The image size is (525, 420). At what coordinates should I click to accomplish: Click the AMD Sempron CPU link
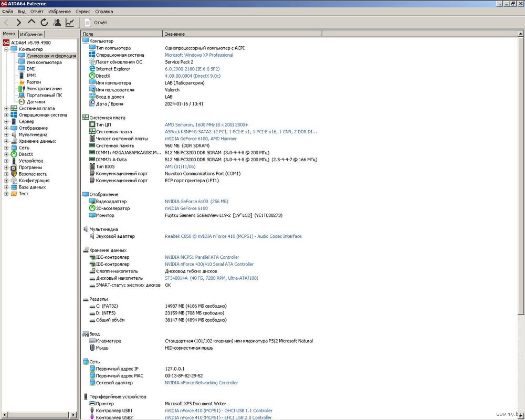pyautogui.click(x=206, y=124)
